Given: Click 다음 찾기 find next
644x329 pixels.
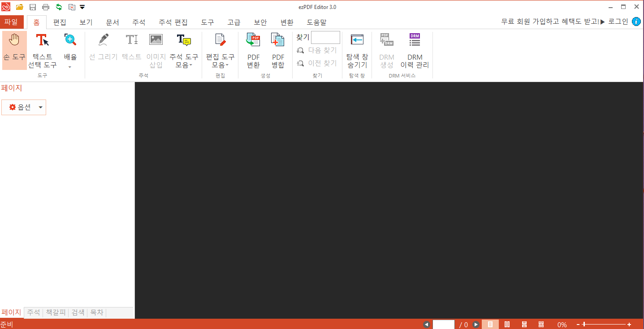Looking at the screenshot, I should point(317,51).
